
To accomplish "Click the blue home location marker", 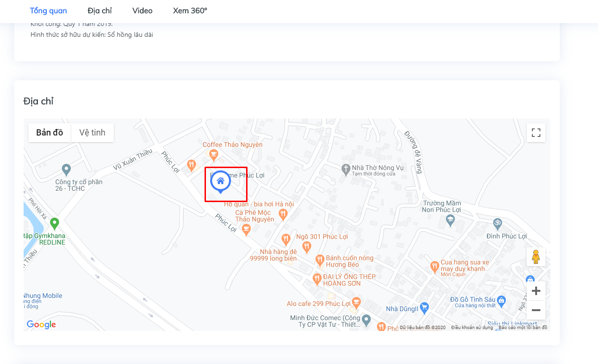I will (x=220, y=182).
